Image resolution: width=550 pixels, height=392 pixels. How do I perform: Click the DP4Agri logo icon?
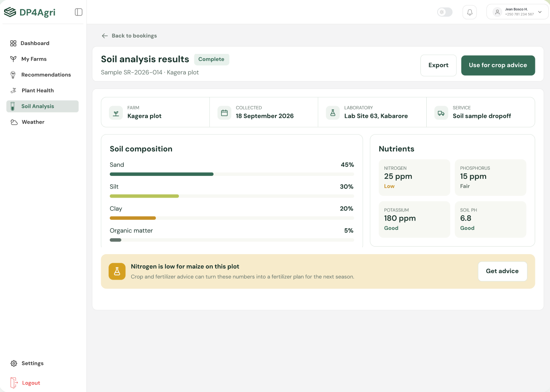pos(10,12)
